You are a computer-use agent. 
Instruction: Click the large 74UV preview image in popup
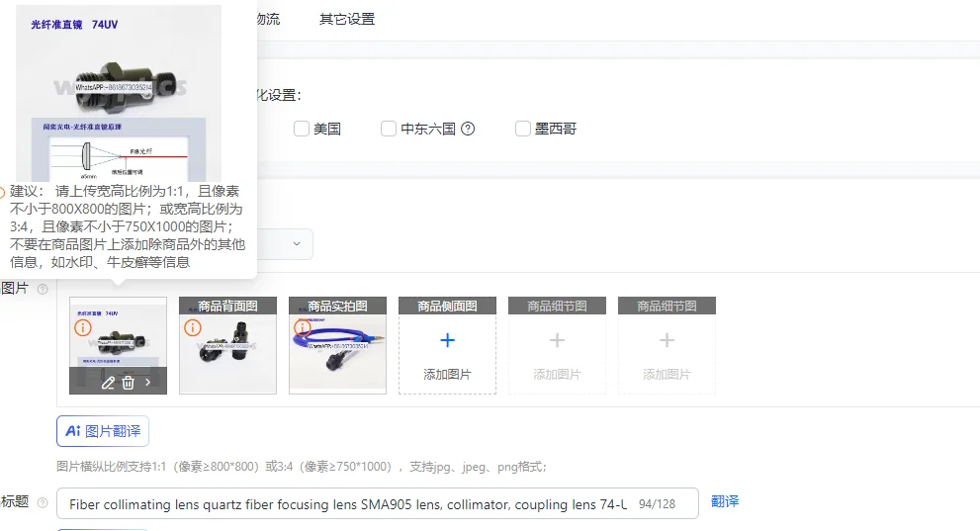pos(119,94)
